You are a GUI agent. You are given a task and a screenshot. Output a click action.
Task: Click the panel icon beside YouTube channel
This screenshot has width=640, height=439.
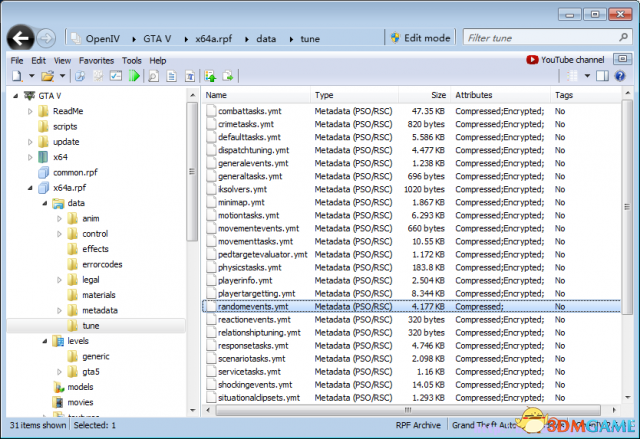[622, 59]
